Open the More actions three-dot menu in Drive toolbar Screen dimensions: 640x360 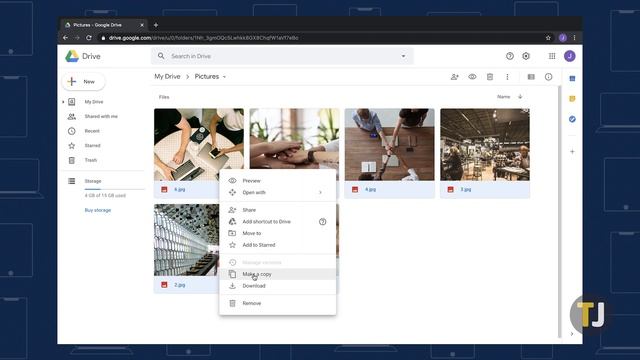507,77
